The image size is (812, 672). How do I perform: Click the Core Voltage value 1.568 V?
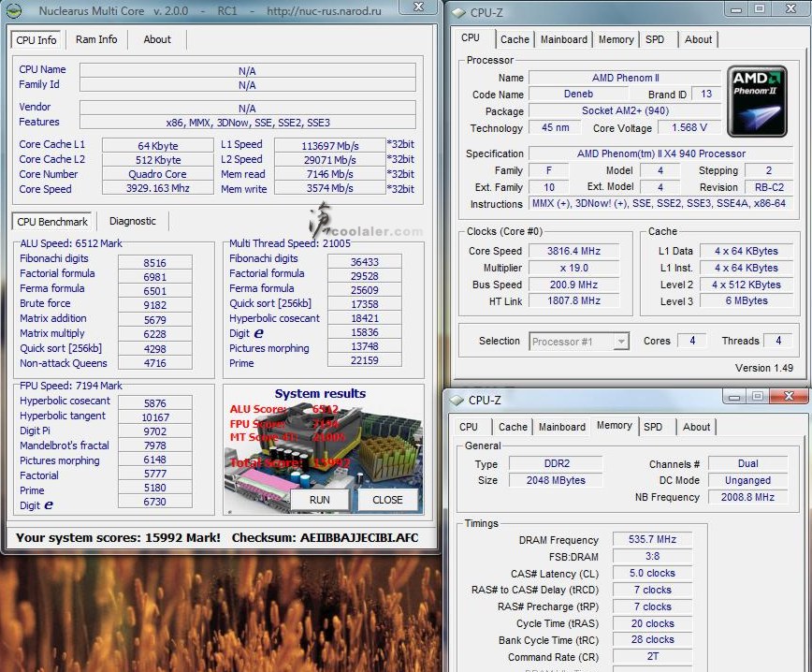pos(689,127)
